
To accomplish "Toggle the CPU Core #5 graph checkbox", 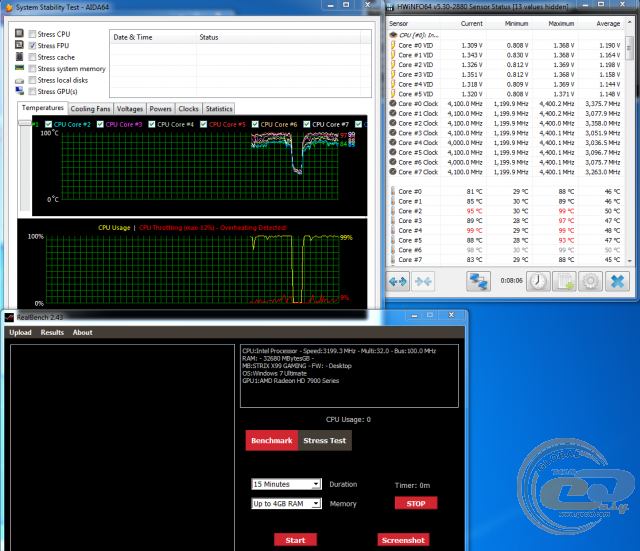I will point(203,124).
